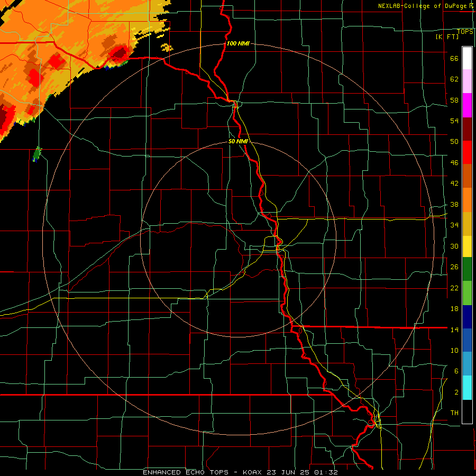Pick the dark orange legend swatch
The width and height of the screenshot is (476, 476).
(x=467, y=176)
